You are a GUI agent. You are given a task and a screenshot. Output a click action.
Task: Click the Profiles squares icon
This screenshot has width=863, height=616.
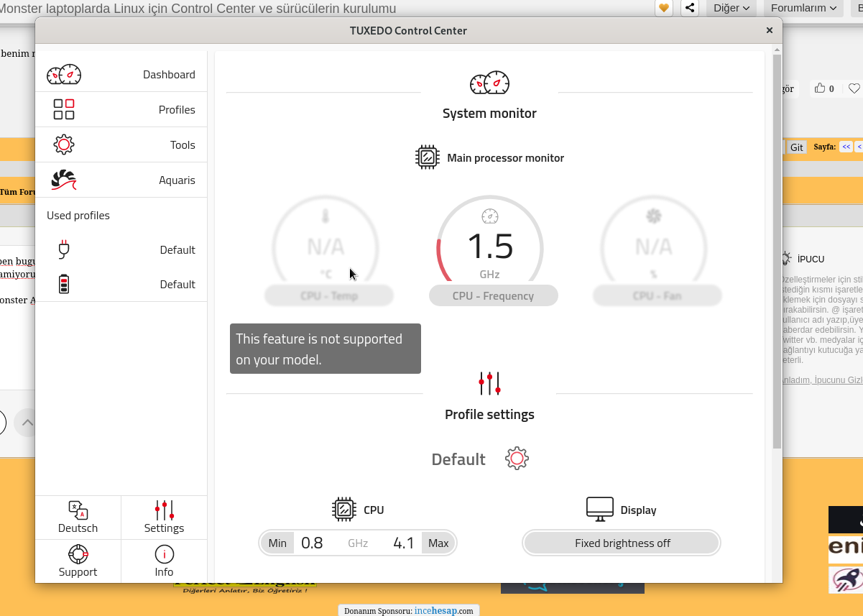click(64, 109)
